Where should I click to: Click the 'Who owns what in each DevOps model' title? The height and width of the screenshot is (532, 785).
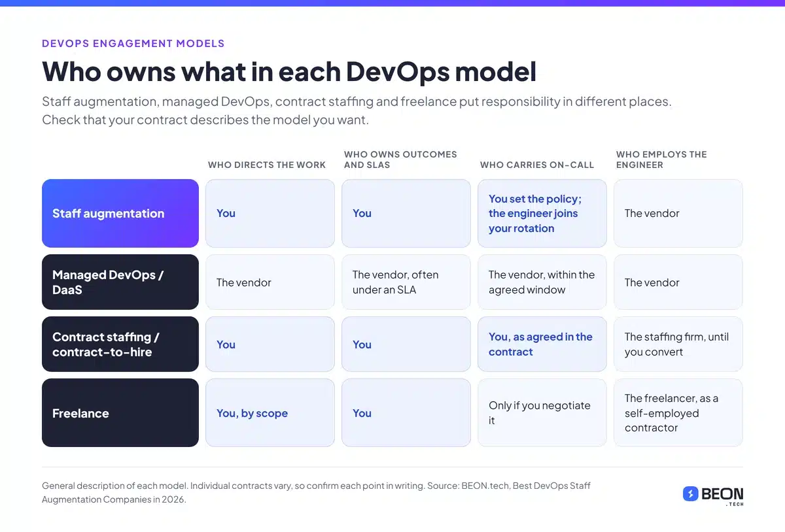pos(289,71)
